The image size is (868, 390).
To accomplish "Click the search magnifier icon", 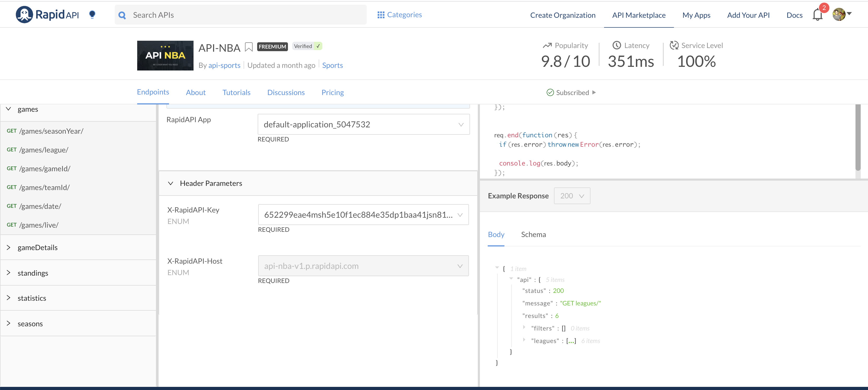I will pos(122,15).
